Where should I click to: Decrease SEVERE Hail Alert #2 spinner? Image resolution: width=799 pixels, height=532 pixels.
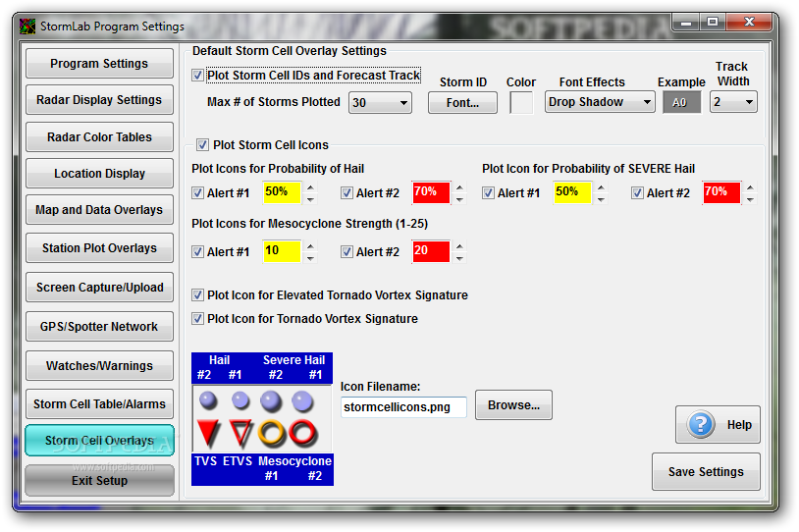750,199
